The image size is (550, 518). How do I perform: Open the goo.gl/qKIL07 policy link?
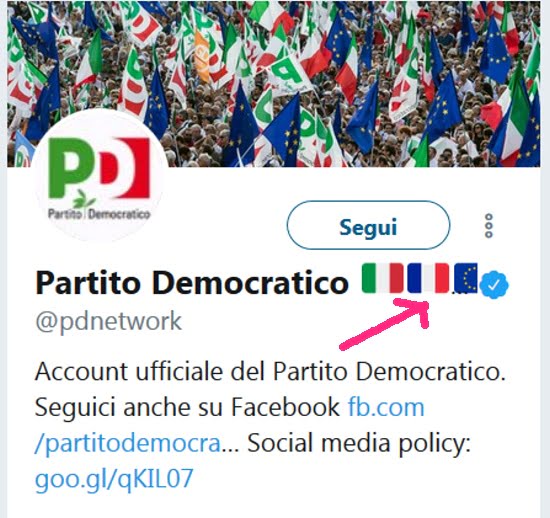(x=114, y=478)
